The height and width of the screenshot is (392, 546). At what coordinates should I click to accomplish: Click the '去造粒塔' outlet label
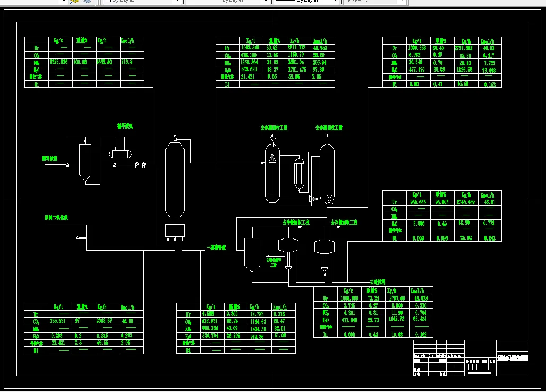pos(378,282)
